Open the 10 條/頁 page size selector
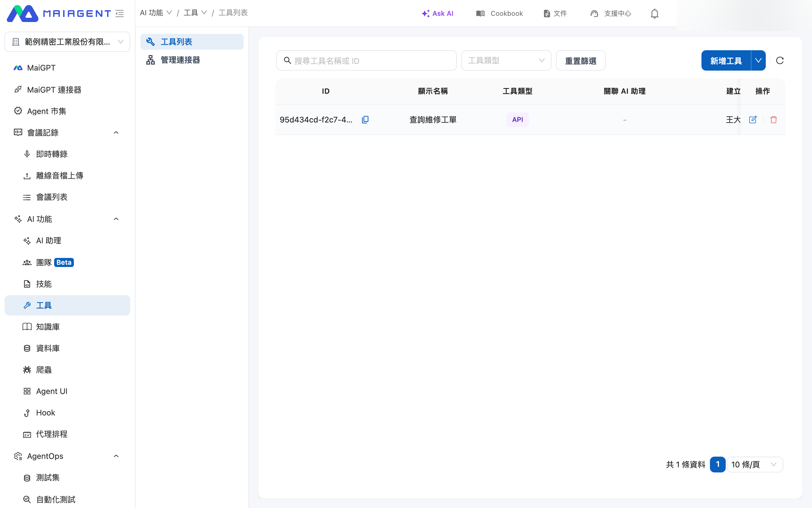The width and height of the screenshot is (812, 508). pos(754,464)
